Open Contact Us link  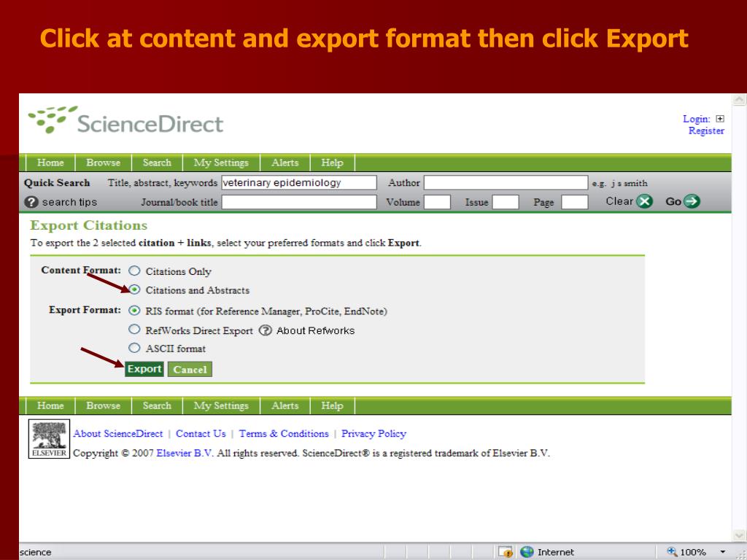pyautogui.click(x=201, y=434)
